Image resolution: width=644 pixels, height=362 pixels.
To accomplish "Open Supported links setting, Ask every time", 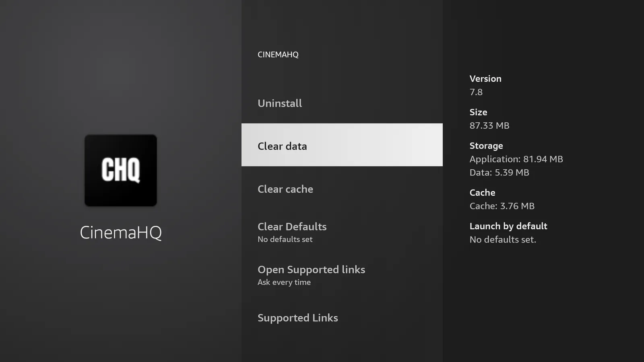I will [x=342, y=275].
